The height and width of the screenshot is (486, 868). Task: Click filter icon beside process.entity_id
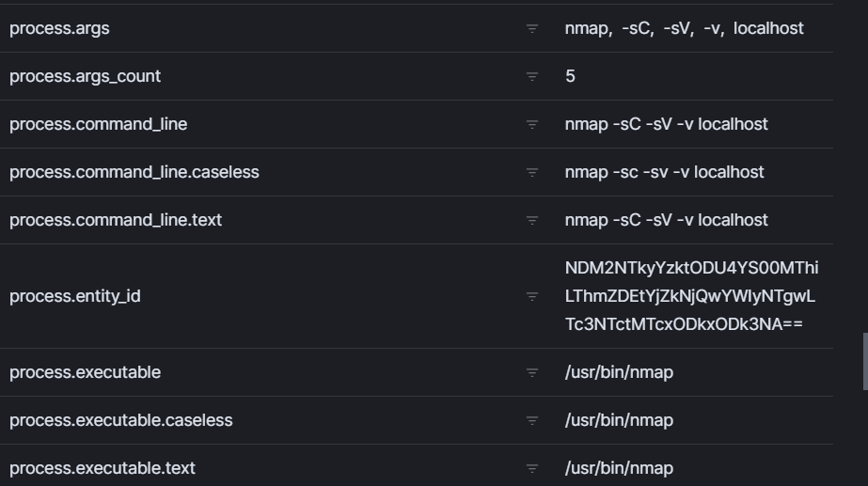tap(532, 297)
